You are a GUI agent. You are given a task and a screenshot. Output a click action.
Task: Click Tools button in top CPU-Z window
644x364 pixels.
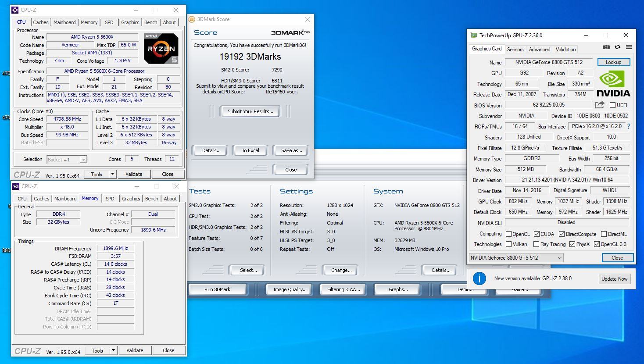(97, 174)
